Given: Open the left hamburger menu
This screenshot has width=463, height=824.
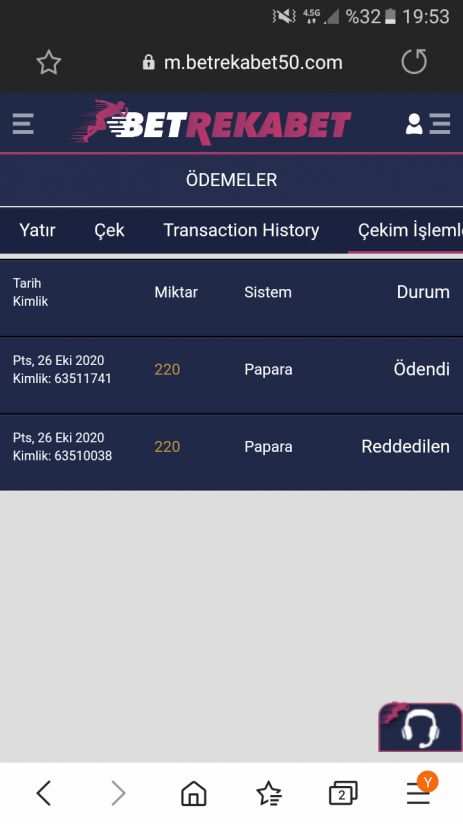Looking at the screenshot, I should pyautogui.click(x=23, y=124).
